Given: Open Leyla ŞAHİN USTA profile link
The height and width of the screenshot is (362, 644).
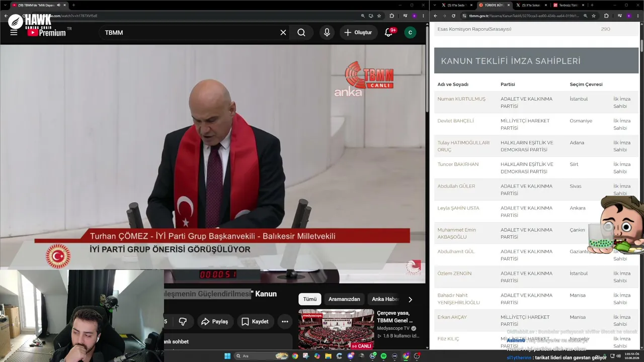Looking at the screenshot, I should point(458,208).
